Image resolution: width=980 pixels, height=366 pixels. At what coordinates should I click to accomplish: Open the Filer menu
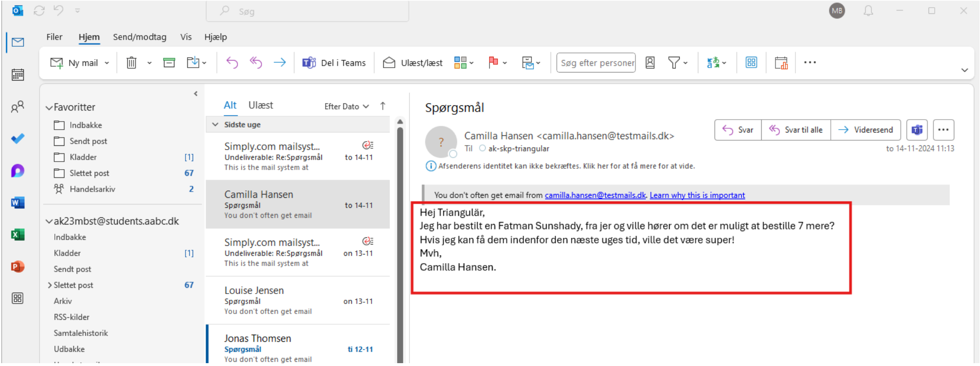[x=54, y=37]
